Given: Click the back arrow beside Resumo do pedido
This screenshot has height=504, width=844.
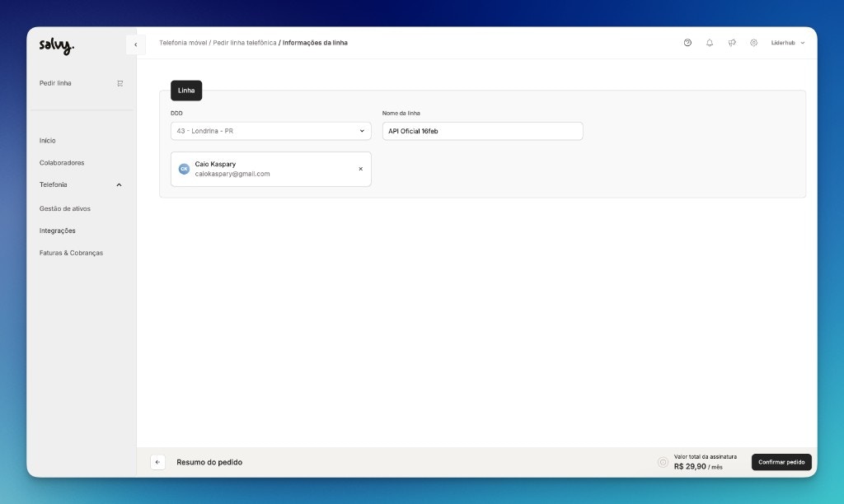Looking at the screenshot, I should pyautogui.click(x=157, y=462).
